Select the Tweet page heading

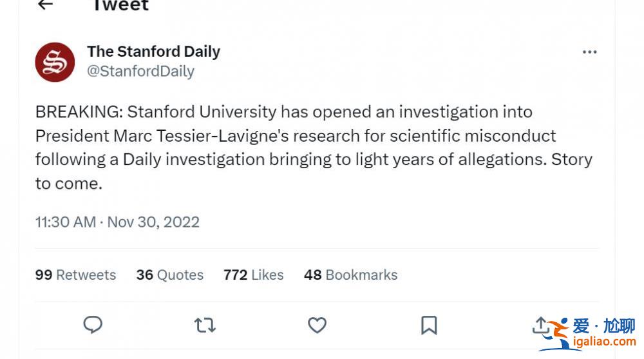[x=120, y=5]
